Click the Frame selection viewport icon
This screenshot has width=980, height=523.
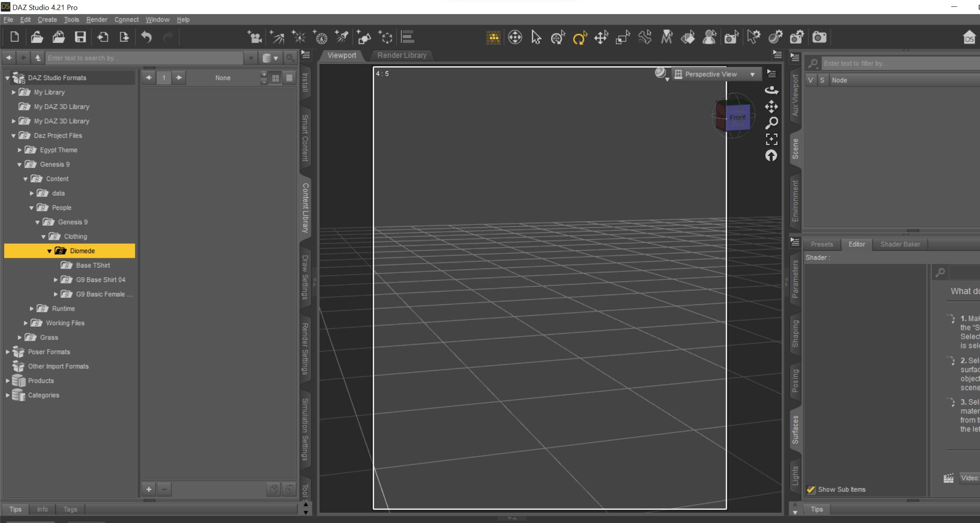pyautogui.click(x=771, y=139)
